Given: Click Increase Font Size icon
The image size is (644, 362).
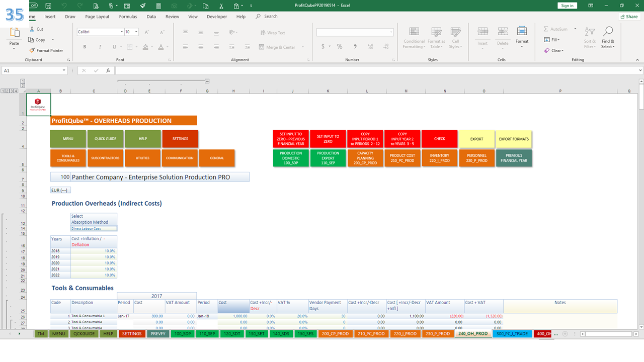Looking at the screenshot, I should [x=146, y=32].
